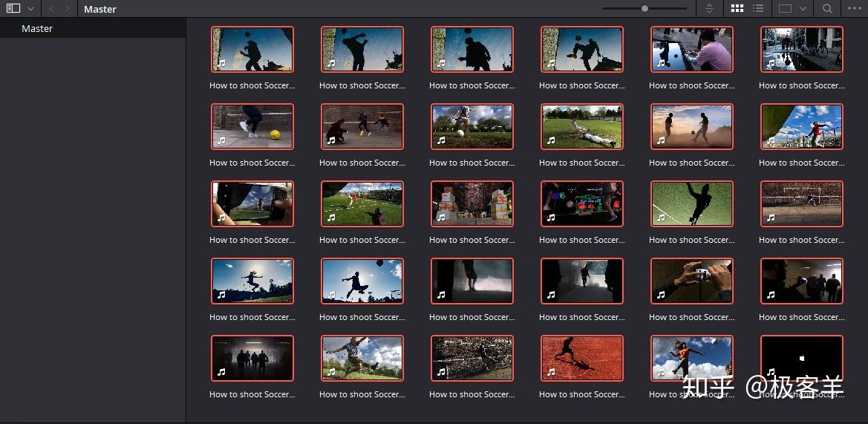Viewport: 868px width, 424px height.
Task: Open the three-dot options menu
Action: point(855,8)
